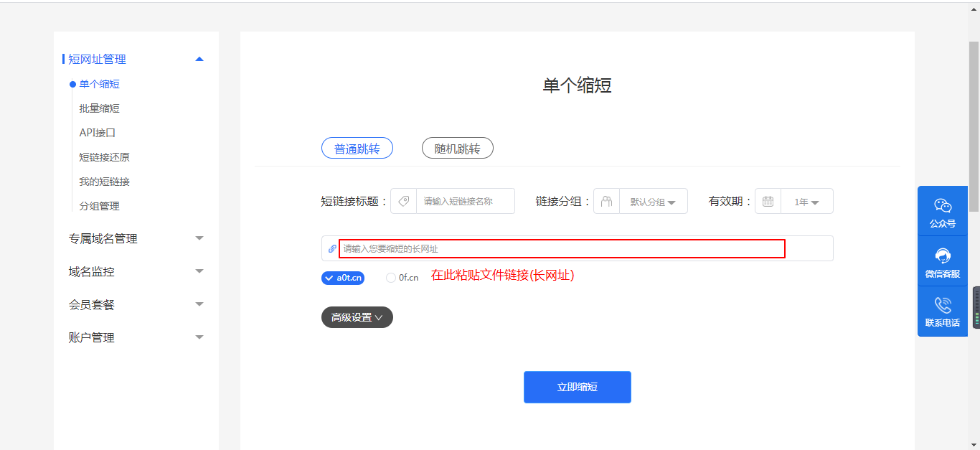
Task: Open the 1年 validity period dropdown
Action: point(806,201)
